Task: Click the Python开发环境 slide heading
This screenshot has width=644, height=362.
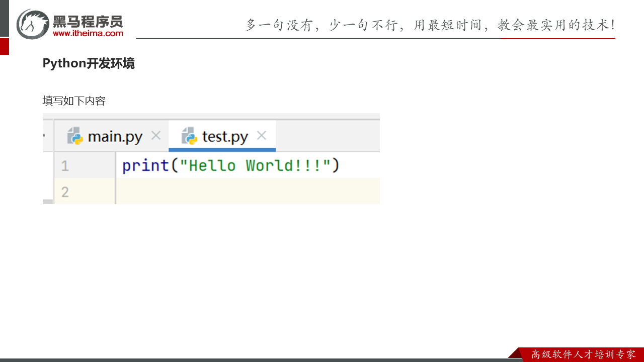Action: click(89, 63)
